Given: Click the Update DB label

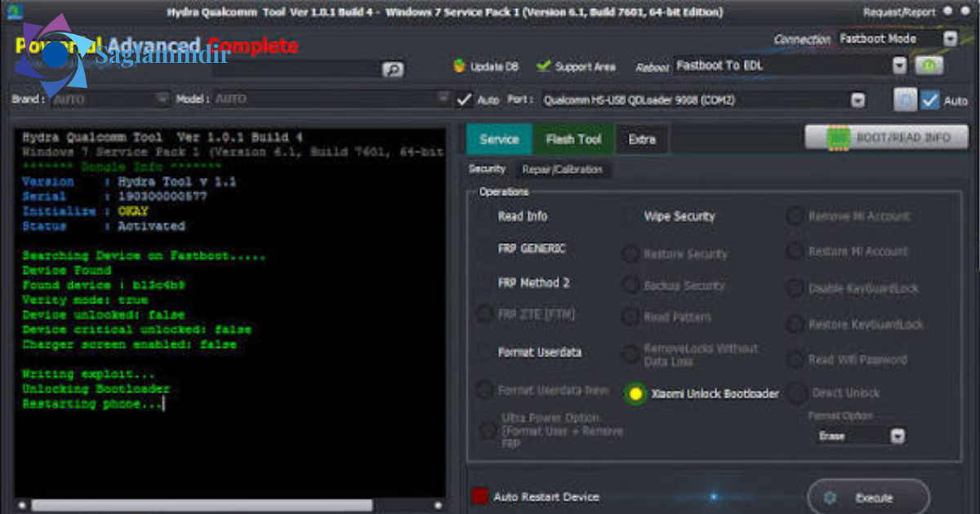Looking at the screenshot, I should (x=495, y=67).
